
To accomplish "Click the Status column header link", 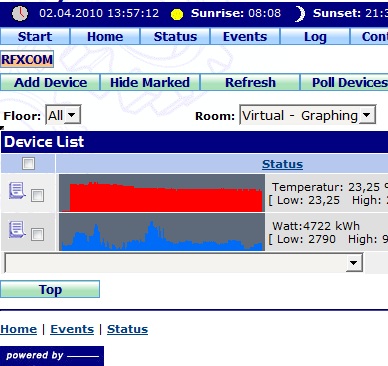I will pos(282,164).
